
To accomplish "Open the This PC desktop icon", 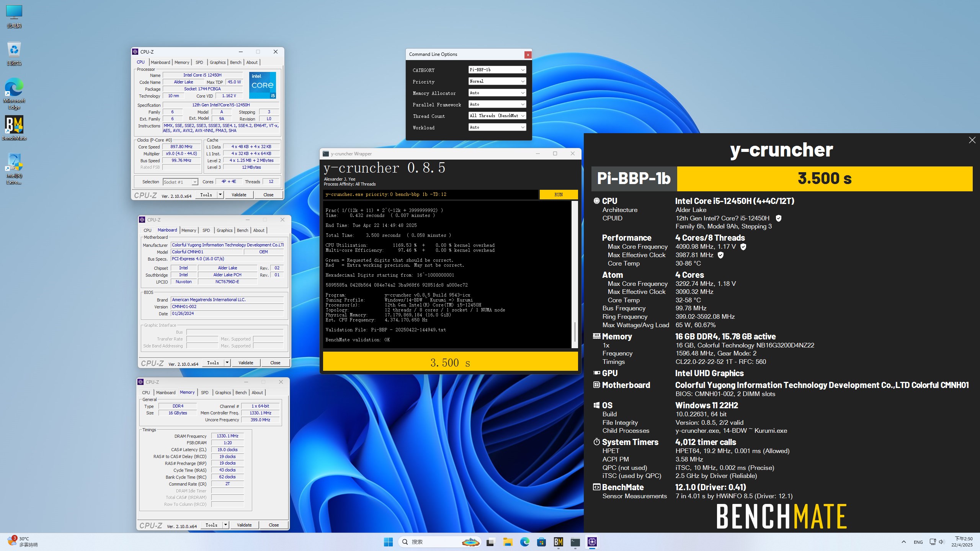I will point(14,16).
